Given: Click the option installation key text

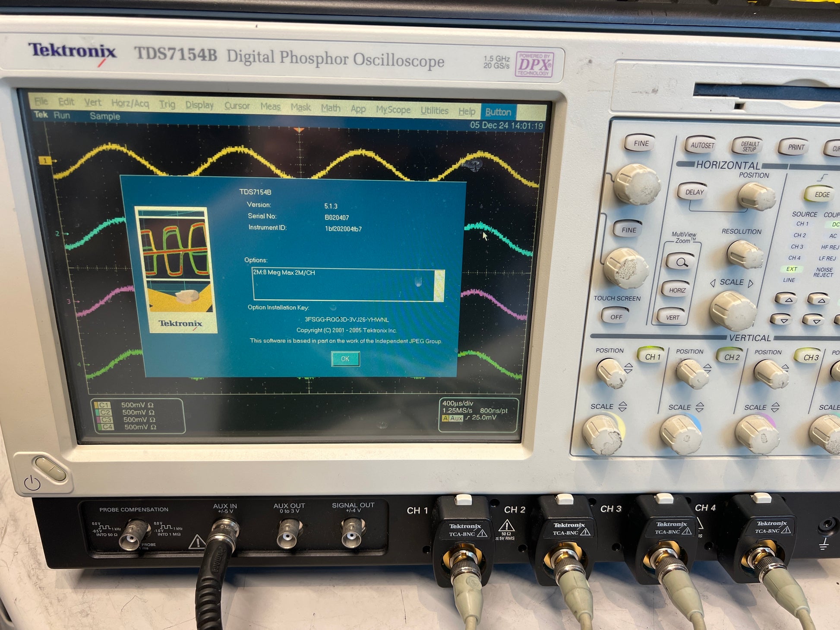Looking at the screenshot, I should coord(347,320).
